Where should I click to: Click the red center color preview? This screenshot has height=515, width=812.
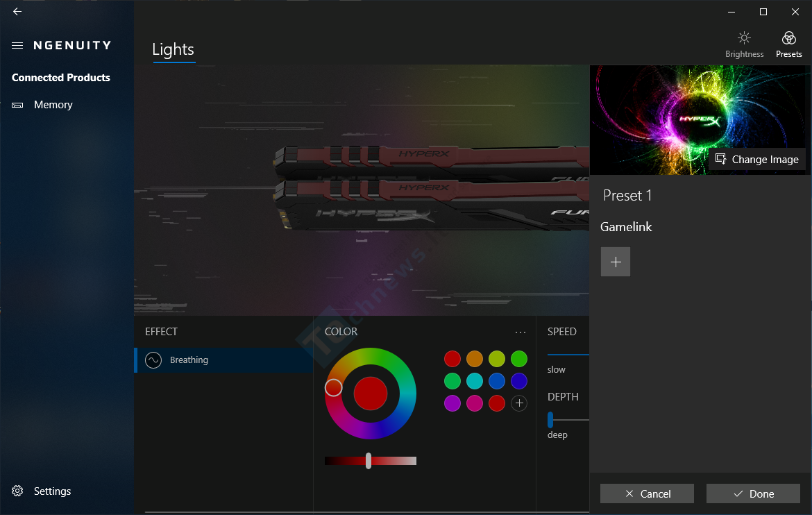(x=371, y=394)
